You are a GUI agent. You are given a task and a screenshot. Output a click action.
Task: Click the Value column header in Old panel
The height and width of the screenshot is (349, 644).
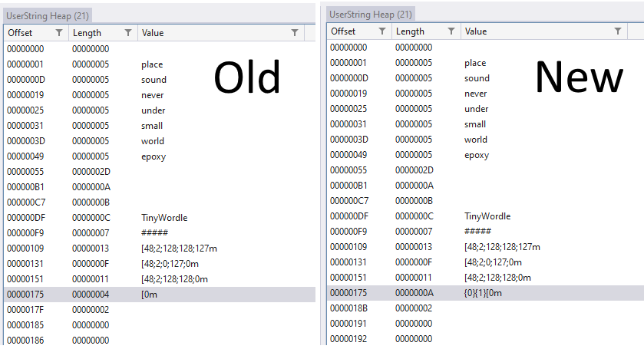[152, 33]
